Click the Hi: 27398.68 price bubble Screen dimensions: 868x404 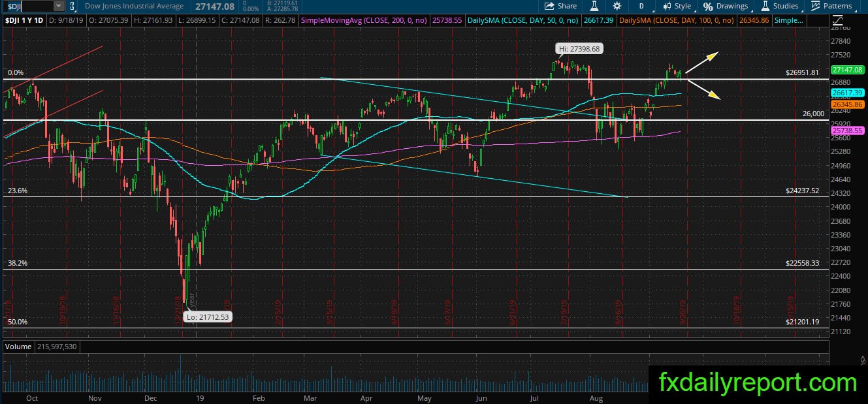pyautogui.click(x=579, y=48)
